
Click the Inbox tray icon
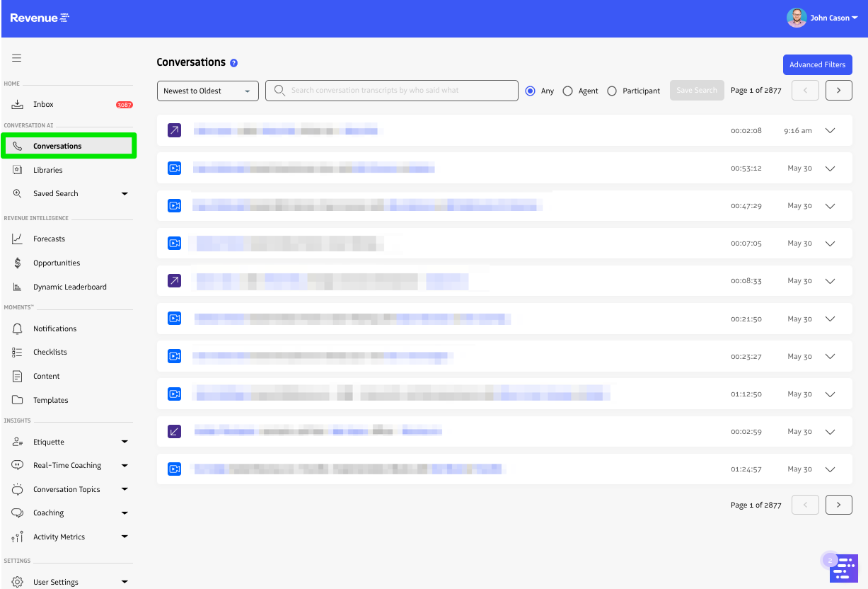point(18,105)
